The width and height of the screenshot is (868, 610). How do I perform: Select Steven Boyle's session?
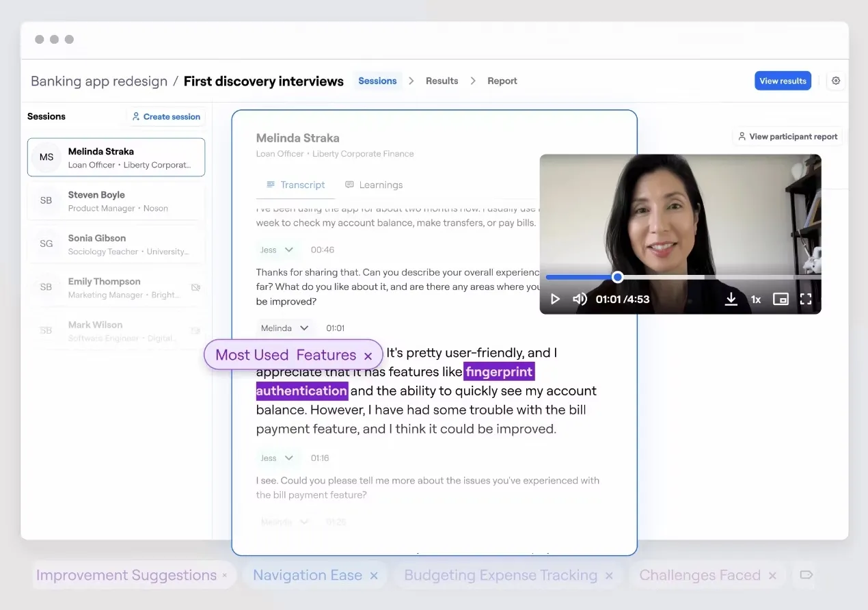coord(116,201)
